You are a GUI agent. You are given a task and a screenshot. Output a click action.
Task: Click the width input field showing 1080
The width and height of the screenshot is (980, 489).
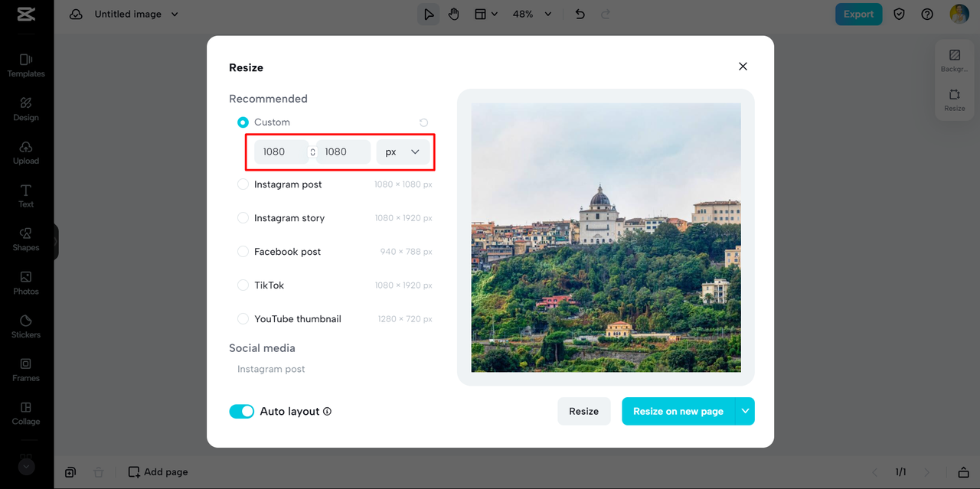(x=281, y=152)
